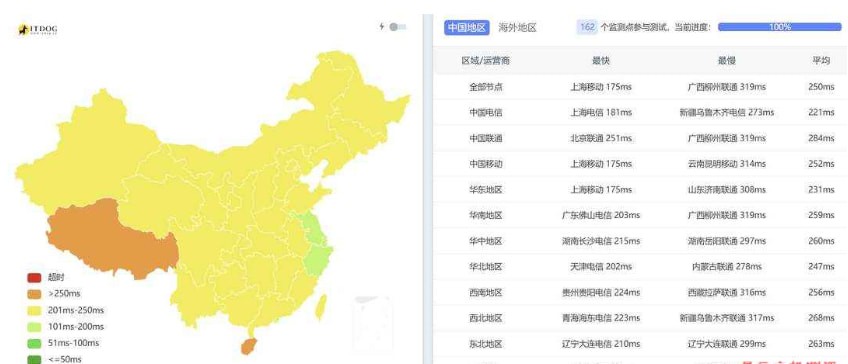Toggle the fast mode switch

(x=398, y=27)
